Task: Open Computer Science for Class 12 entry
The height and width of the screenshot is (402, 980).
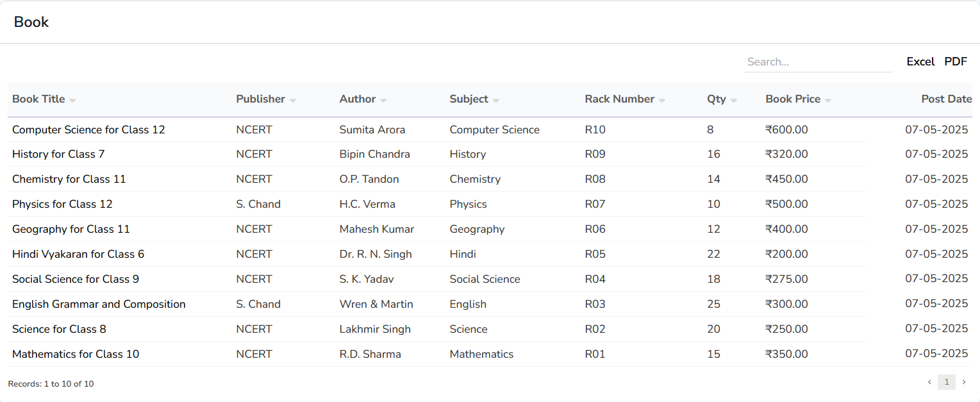Action: pos(88,130)
